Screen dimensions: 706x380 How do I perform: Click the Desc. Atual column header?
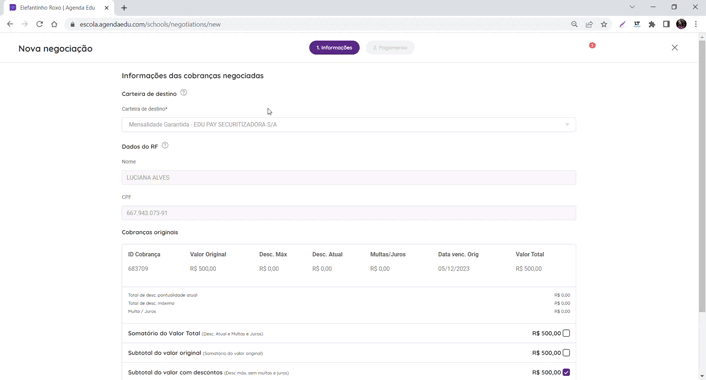click(327, 254)
